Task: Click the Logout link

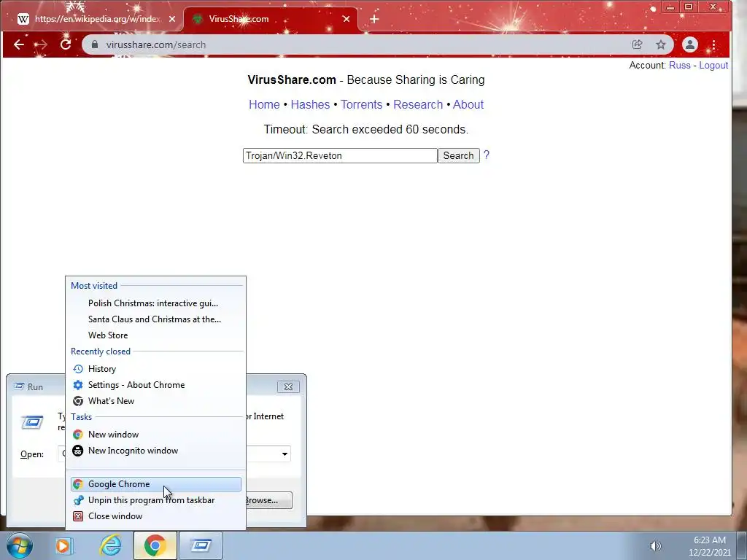Action: click(713, 65)
